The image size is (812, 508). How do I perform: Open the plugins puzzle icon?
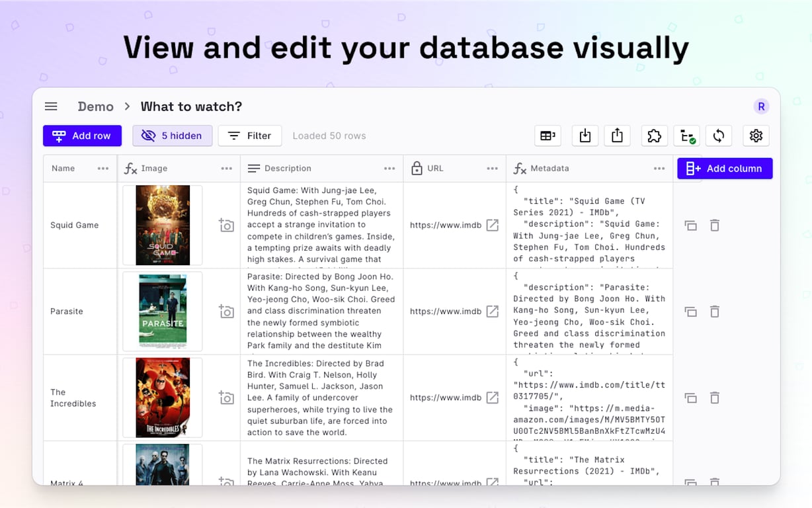pyautogui.click(x=654, y=136)
